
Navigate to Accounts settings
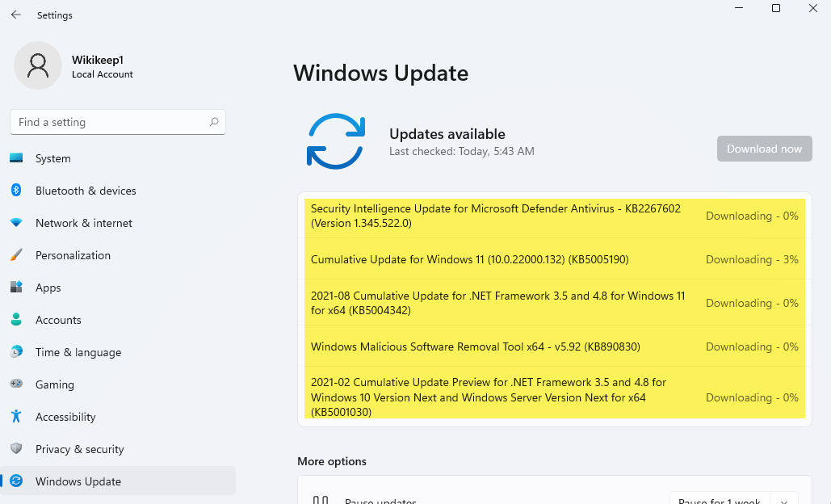[x=118, y=320]
